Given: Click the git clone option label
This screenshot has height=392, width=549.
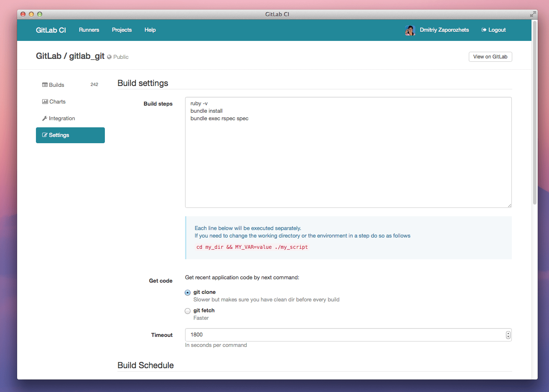Looking at the screenshot, I should tap(204, 292).
